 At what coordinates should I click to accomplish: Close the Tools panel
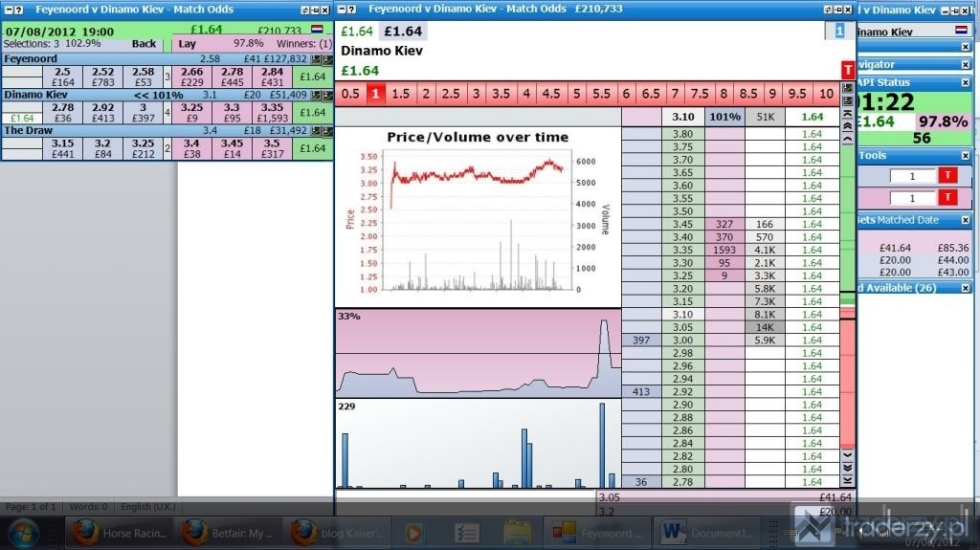966,156
